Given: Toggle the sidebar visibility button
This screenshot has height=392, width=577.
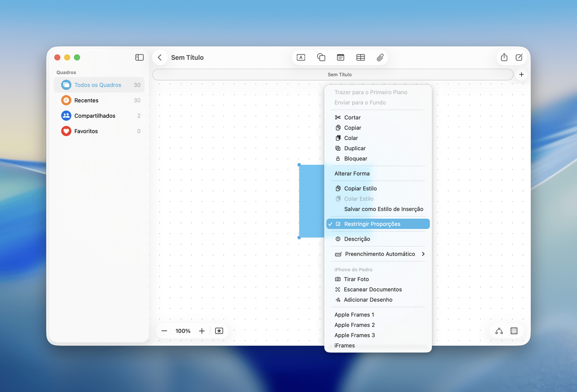Looking at the screenshot, I should [x=139, y=58].
